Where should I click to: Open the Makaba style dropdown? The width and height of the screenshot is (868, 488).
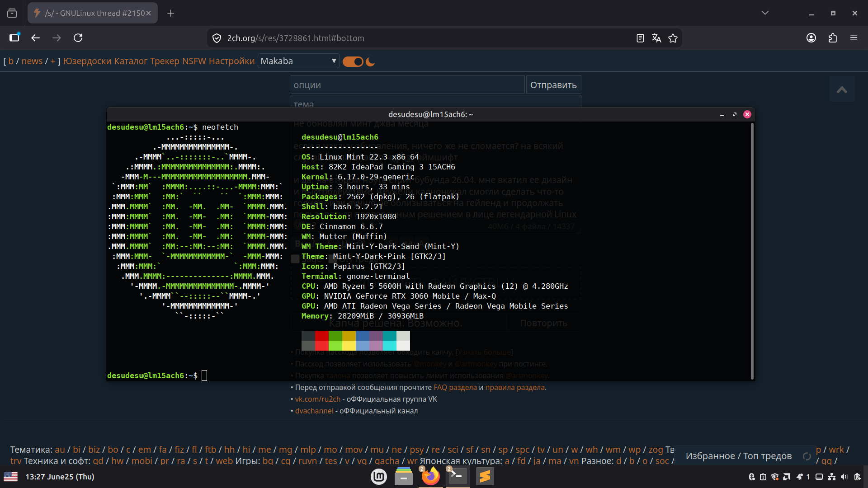tap(298, 61)
